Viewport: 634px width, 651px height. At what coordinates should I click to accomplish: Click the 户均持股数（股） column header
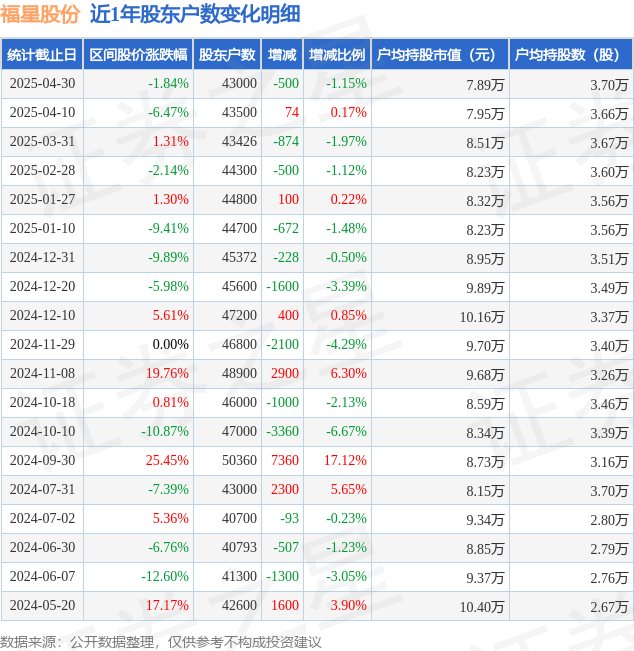click(x=571, y=54)
